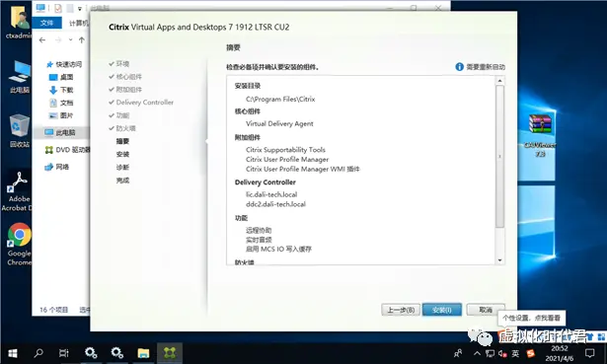This screenshot has height=364, width=607.
Task: Select 图片 in Explorer sidebar
Action: (x=61, y=115)
